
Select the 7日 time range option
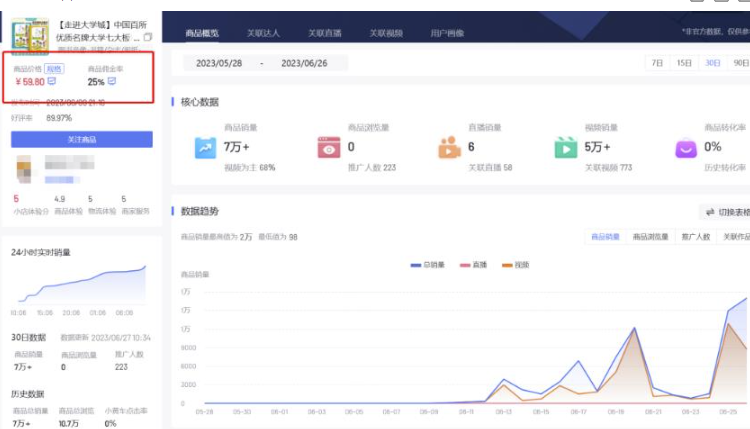[x=657, y=63]
